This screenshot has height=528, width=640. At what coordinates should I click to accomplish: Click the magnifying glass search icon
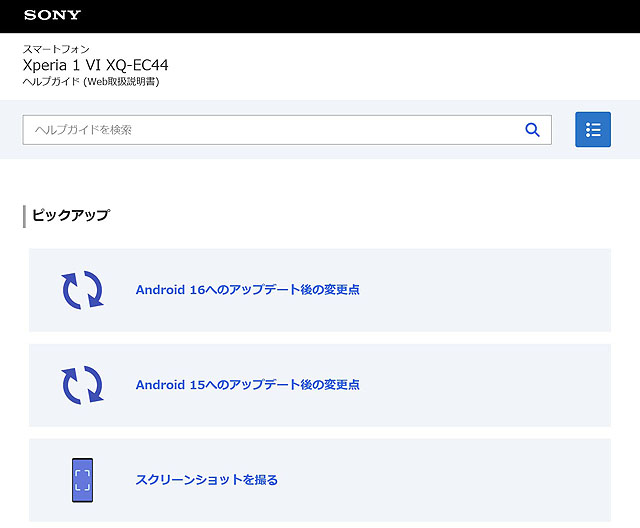[532, 130]
